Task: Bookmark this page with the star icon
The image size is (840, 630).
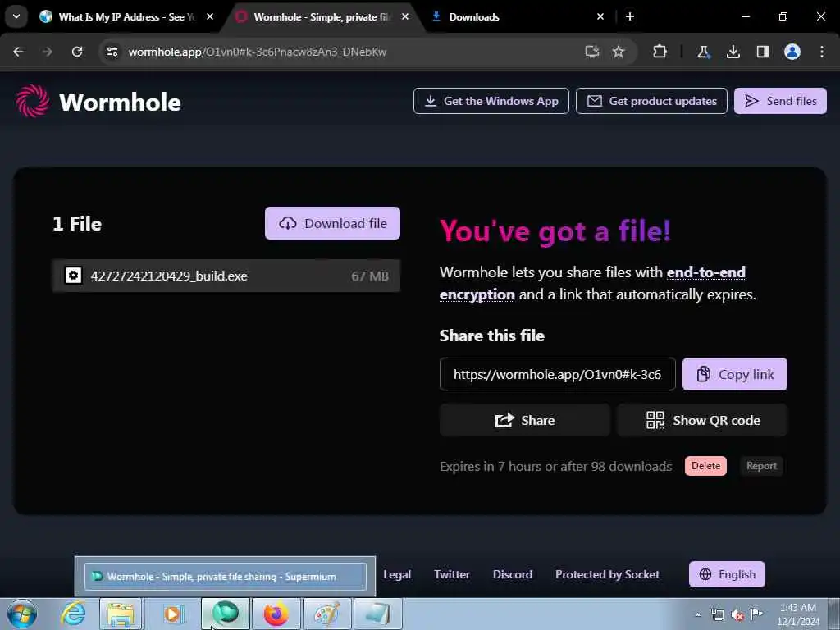Action: pyautogui.click(x=619, y=52)
